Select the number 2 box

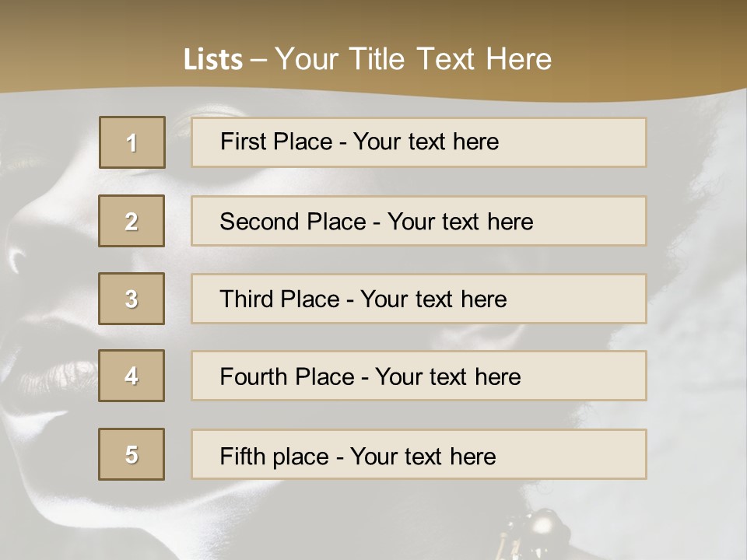(132, 221)
